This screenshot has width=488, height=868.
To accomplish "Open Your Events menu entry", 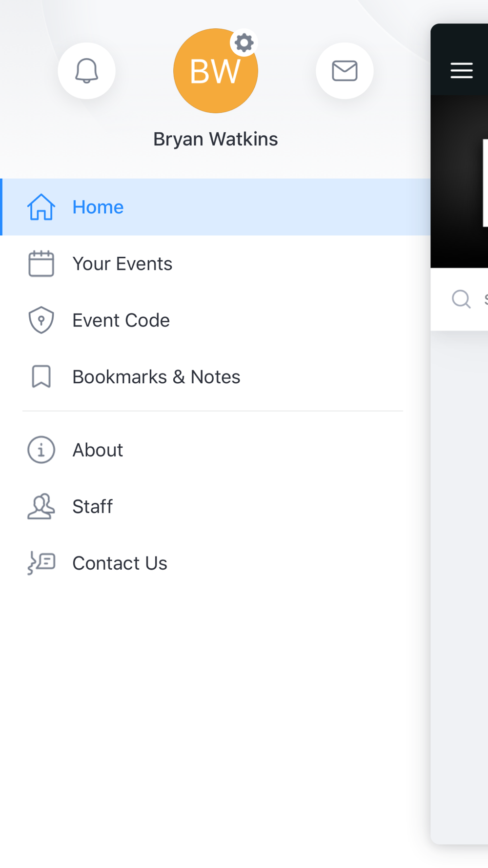I will (215, 264).
